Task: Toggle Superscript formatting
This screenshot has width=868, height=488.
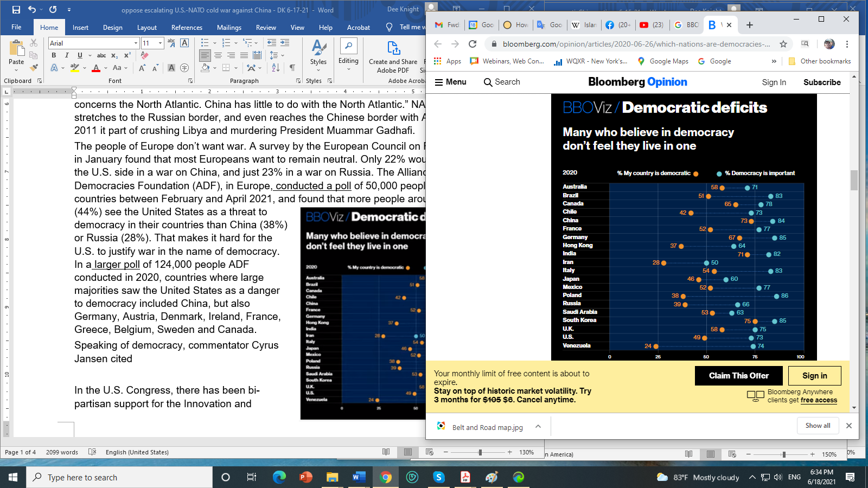Action: pos(127,55)
